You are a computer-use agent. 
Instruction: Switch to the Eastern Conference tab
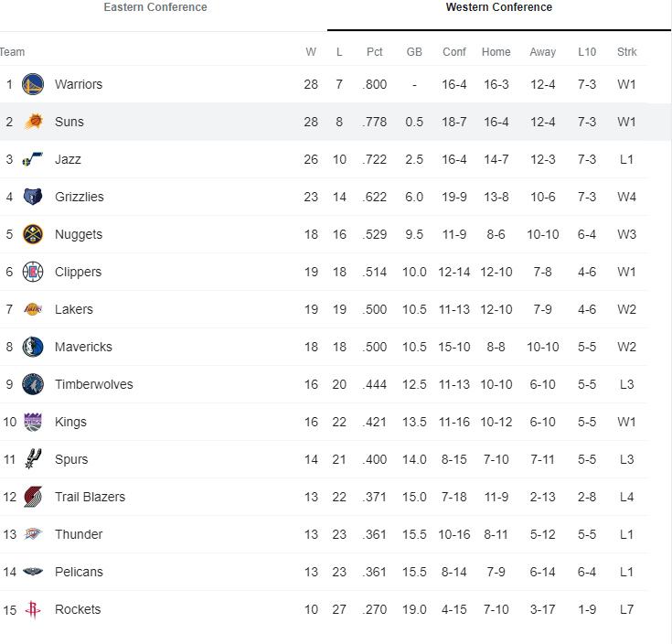[155, 7]
